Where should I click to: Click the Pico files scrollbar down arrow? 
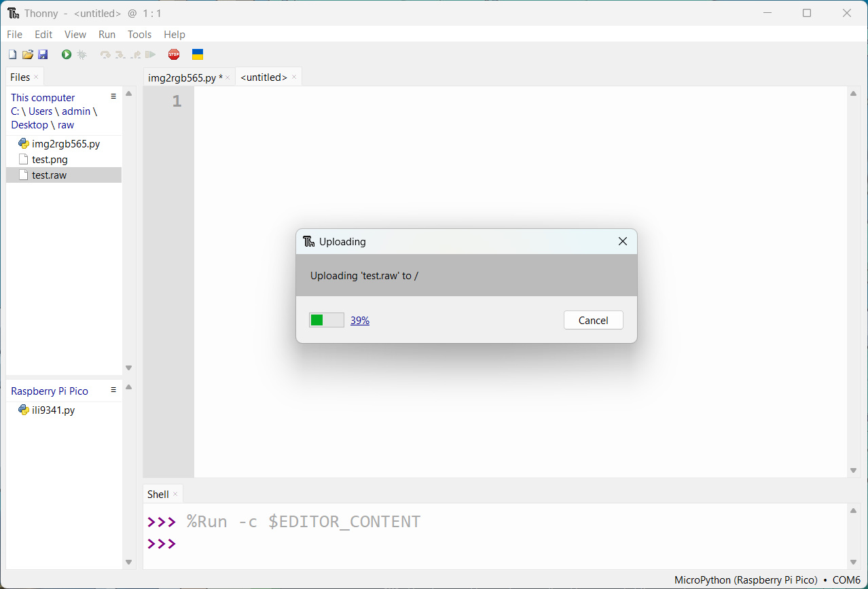pos(128,562)
